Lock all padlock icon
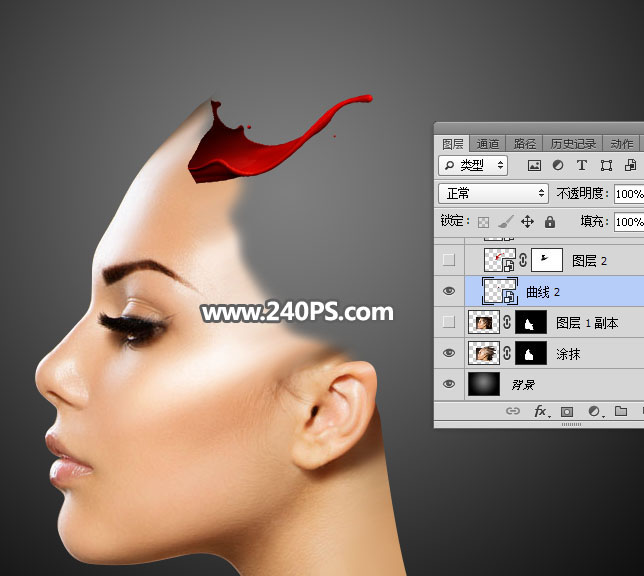Viewport: 644px width, 576px height. pyautogui.click(x=550, y=222)
